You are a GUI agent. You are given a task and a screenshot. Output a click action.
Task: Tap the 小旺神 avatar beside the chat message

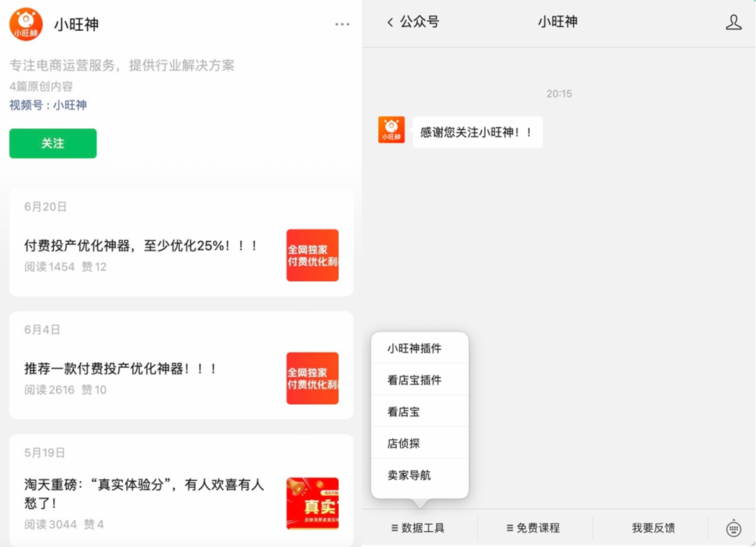[x=391, y=130]
